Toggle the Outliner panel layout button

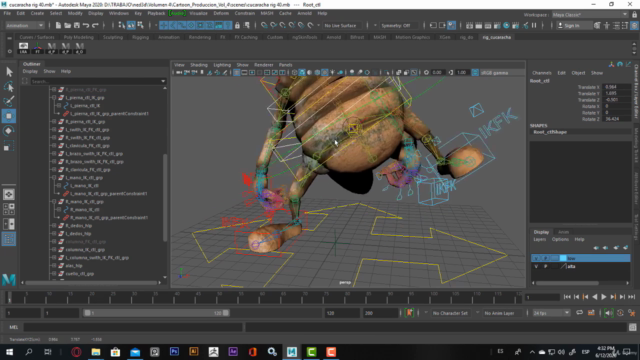(9, 239)
